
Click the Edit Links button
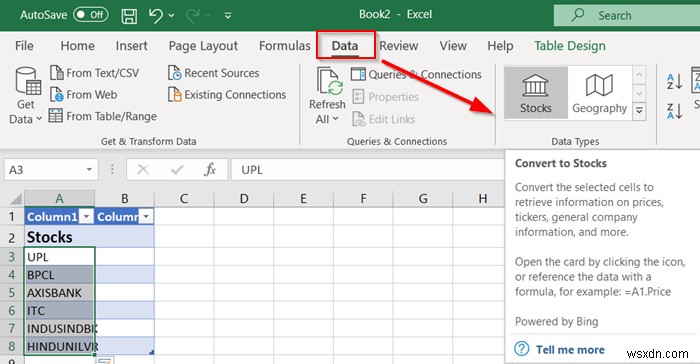click(383, 119)
